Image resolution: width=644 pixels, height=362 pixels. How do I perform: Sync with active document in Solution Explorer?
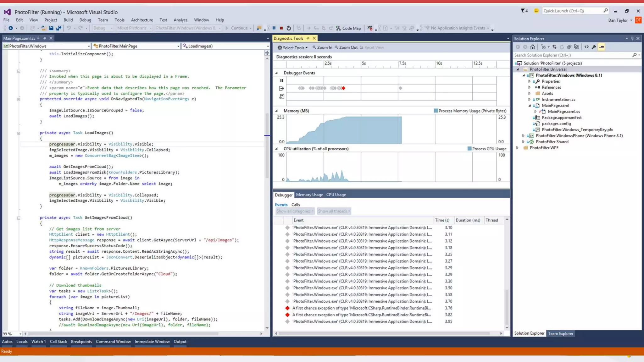554,47
